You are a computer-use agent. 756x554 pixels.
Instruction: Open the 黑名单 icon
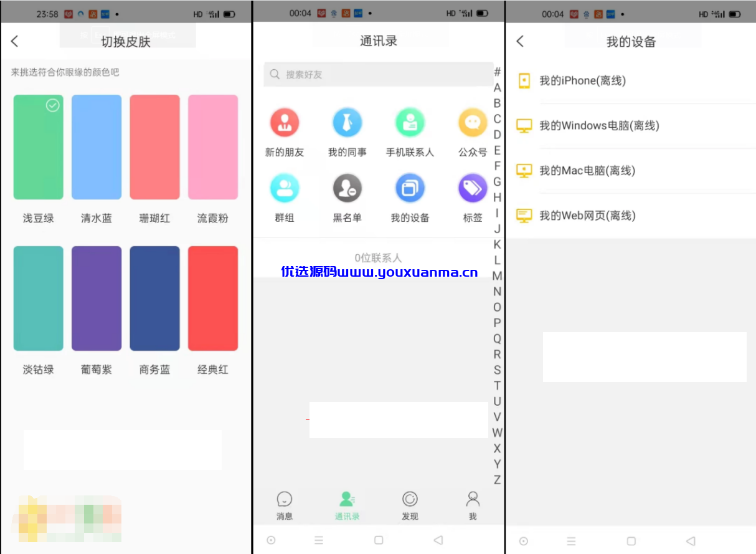(x=347, y=188)
